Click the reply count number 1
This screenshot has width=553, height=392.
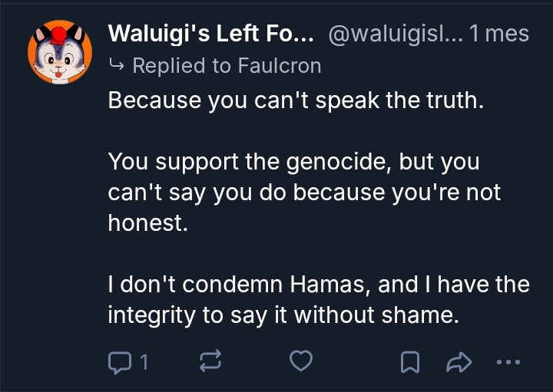(x=143, y=360)
